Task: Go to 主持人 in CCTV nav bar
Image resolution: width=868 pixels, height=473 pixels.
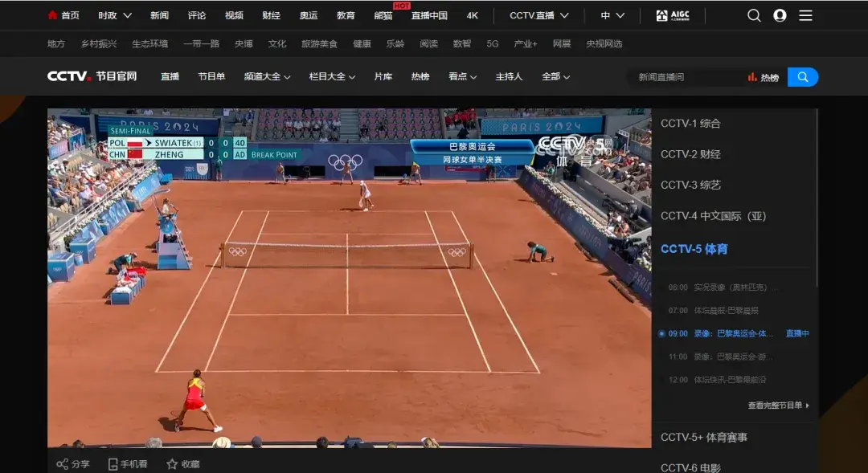Action: pyautogui.click(x=509, y=76)
